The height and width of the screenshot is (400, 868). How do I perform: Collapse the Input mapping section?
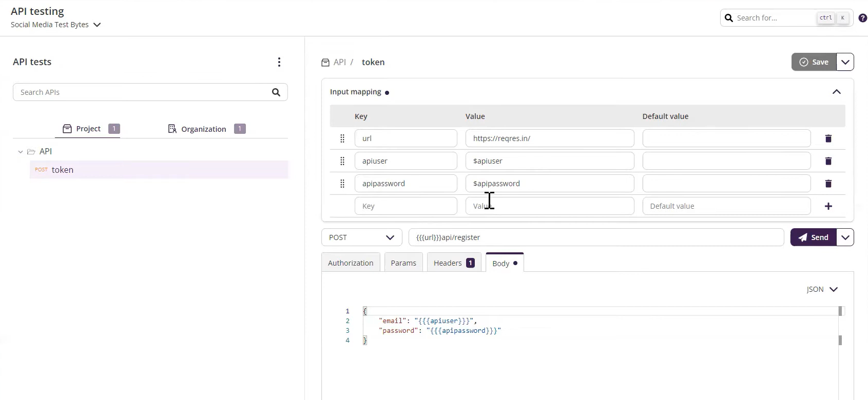click(836, 92)
